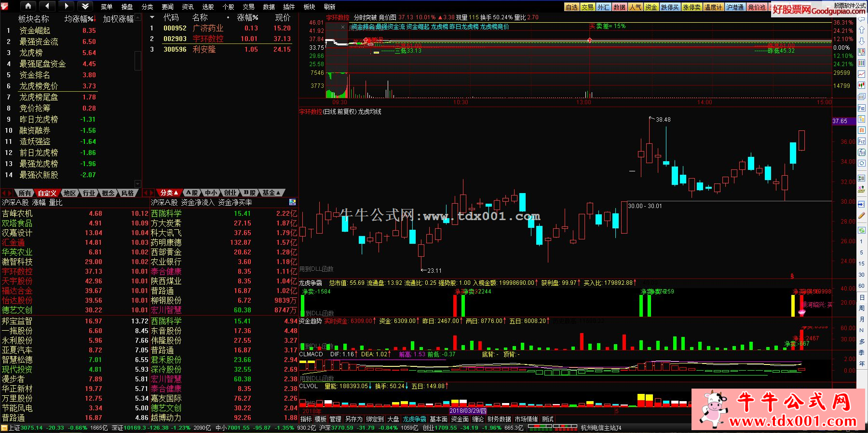Open the 指标 bottom tab
The height and width of the screenshot is (433, 868).
pyautogui.click(x=306, y=419)
